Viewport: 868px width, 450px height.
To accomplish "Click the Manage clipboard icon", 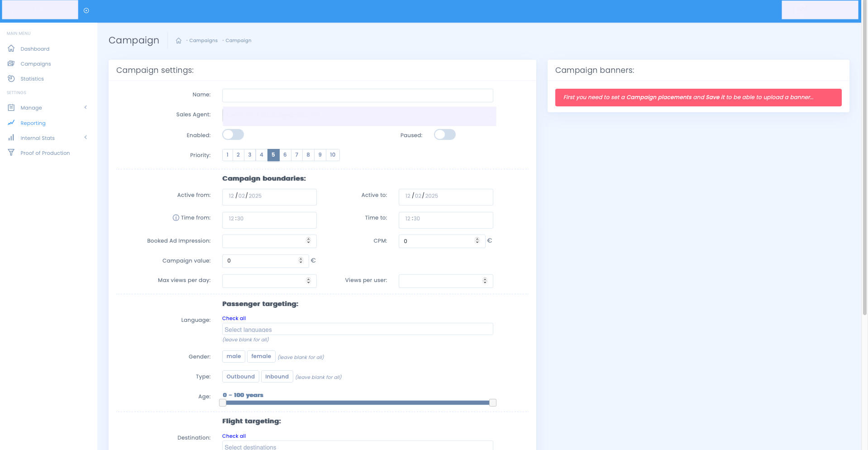I will (11, 107).
